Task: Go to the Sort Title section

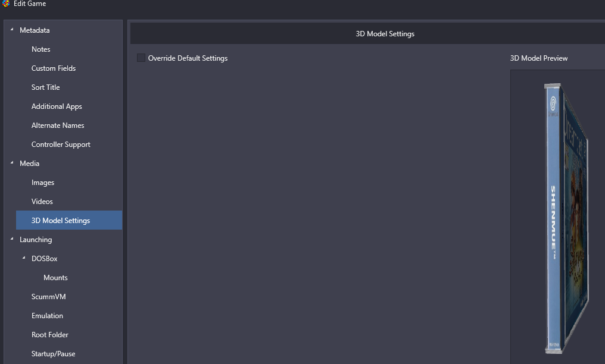Action: (x=46, y=87)
